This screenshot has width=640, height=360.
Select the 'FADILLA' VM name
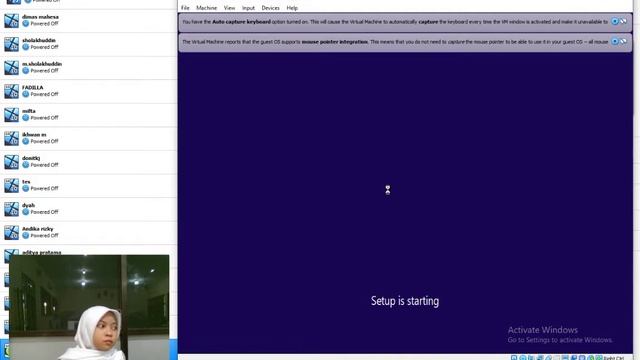tap(33, 88)
